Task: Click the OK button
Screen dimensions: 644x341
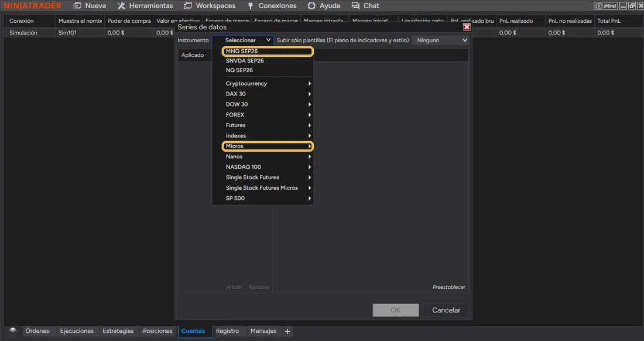Action: (396, 310)
